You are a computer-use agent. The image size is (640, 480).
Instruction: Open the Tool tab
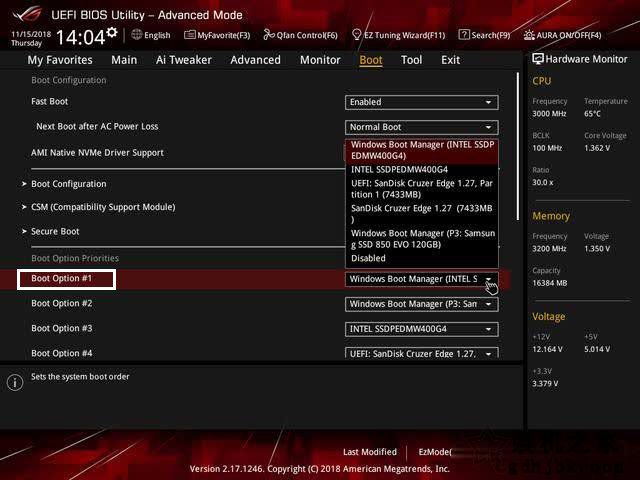(411, 60)
